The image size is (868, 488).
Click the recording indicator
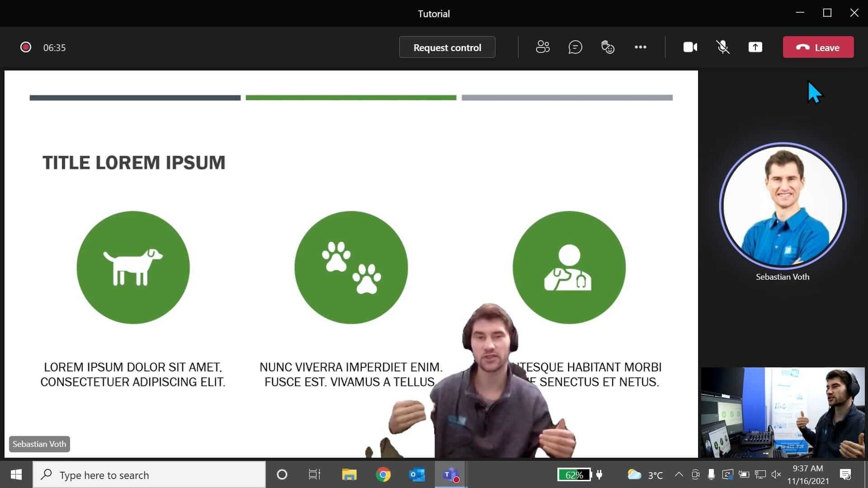[26, 47]
